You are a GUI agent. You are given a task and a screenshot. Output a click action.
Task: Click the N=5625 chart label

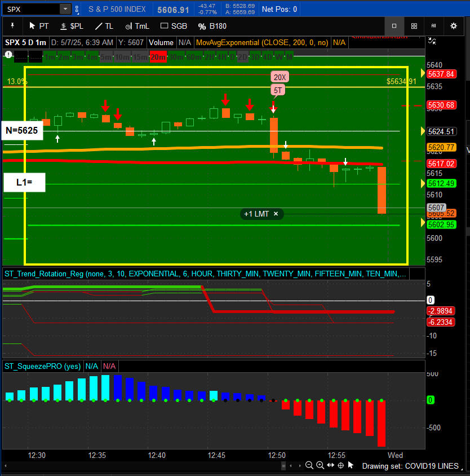(22, 130)
